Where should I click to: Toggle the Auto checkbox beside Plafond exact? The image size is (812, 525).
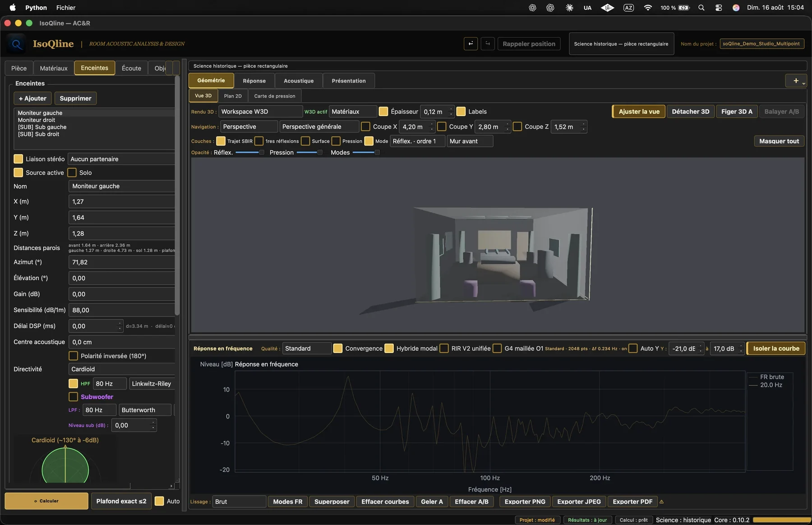click(x=159, y=501)
